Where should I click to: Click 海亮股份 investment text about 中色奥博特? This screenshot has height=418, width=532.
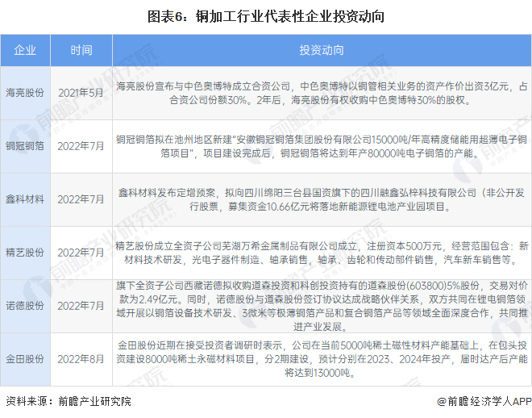point(322,93)
